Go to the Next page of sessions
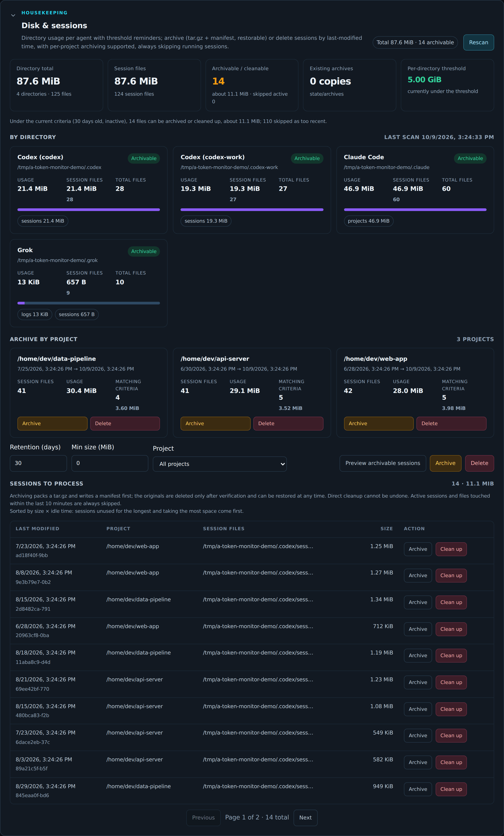The width and height of the screenshot is (504, 836). [x=305, y=818]
